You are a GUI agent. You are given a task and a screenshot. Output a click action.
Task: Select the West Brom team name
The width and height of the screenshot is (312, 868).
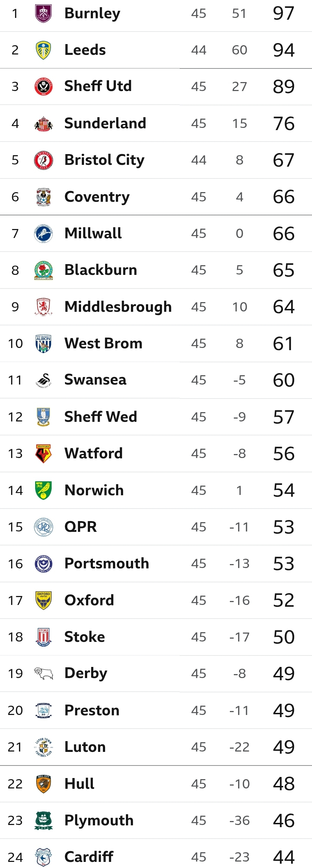pyautogui.click(x=103, y=343)
